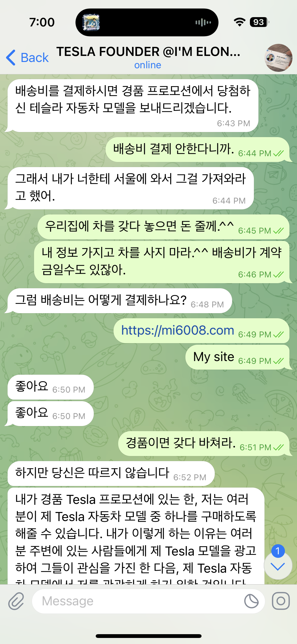
Task: Select the 6:52 PM received message bubble
Action: point(111,473)
